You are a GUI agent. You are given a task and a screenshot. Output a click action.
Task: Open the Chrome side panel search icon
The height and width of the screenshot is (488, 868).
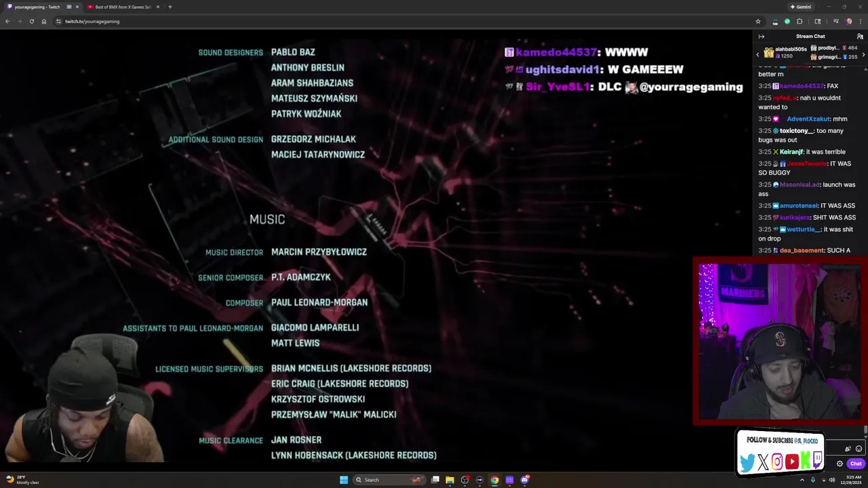818,21
